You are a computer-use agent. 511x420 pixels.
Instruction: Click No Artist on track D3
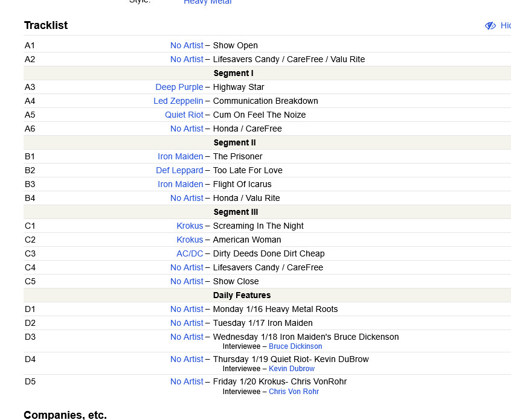click(187, 337)
